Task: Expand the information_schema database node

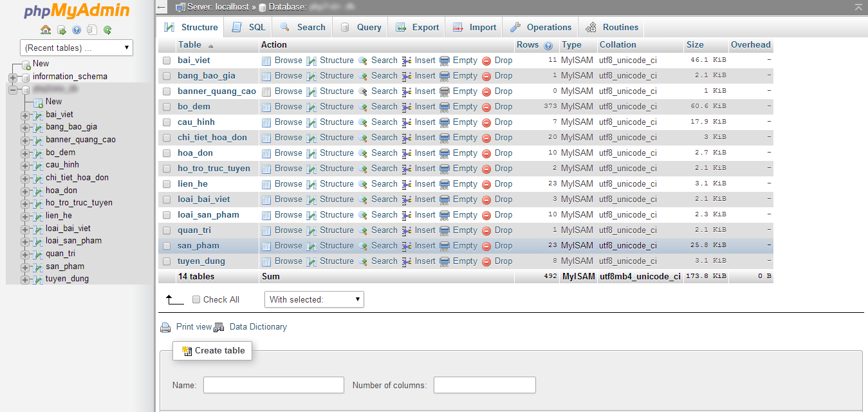Action: [13, 77]
